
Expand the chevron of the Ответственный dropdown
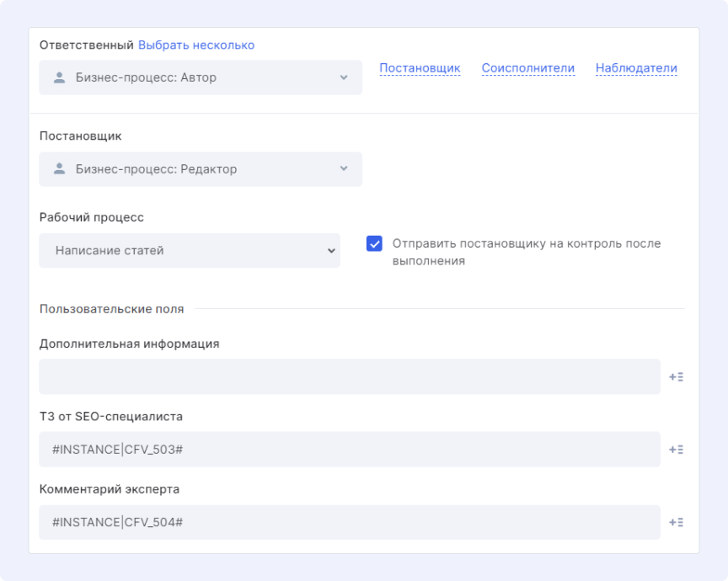pos(343,77)
